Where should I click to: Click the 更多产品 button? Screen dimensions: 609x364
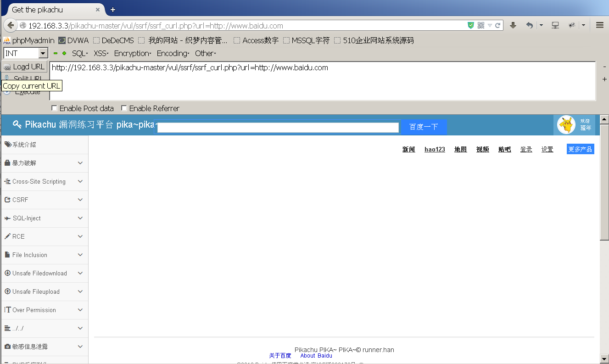point(580,149)
